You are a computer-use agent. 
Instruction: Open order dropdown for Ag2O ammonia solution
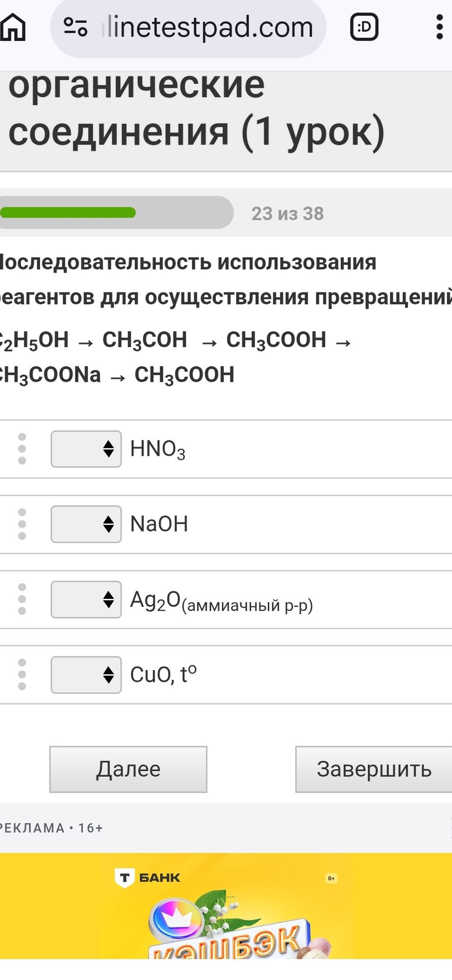[x=86, y=599]
